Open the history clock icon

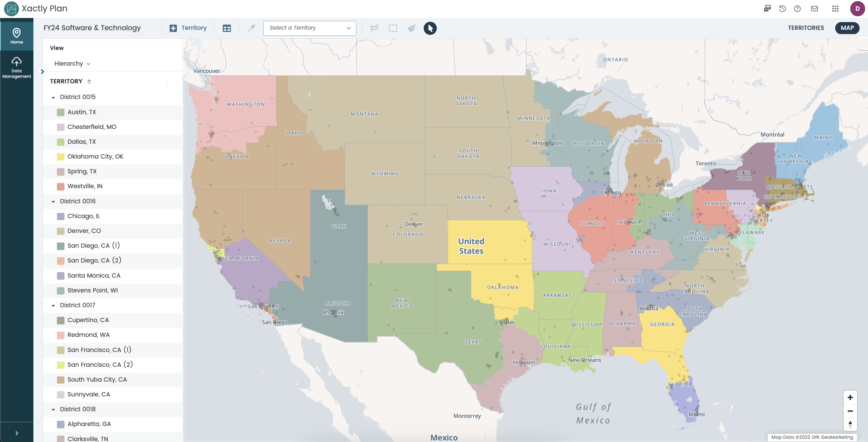point(782,9)
